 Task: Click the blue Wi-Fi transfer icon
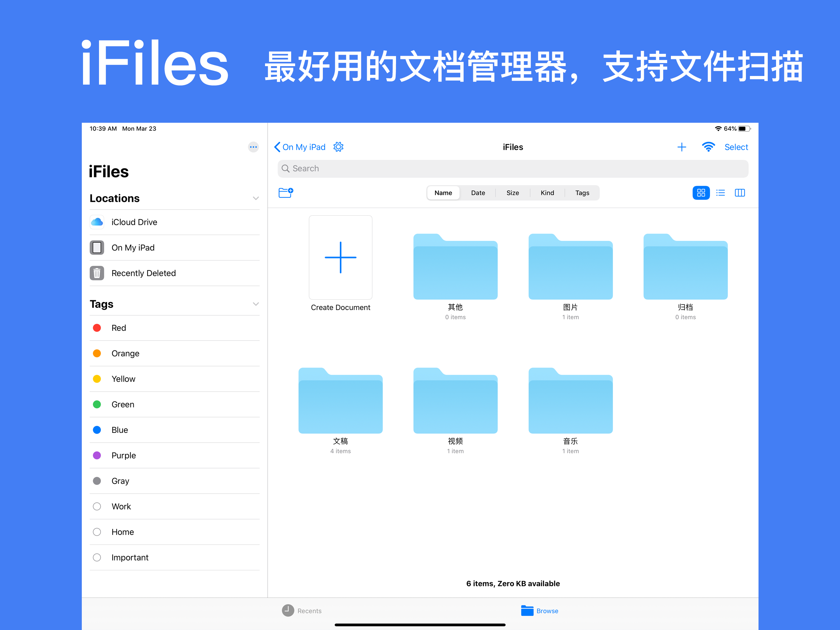[708, 147]
